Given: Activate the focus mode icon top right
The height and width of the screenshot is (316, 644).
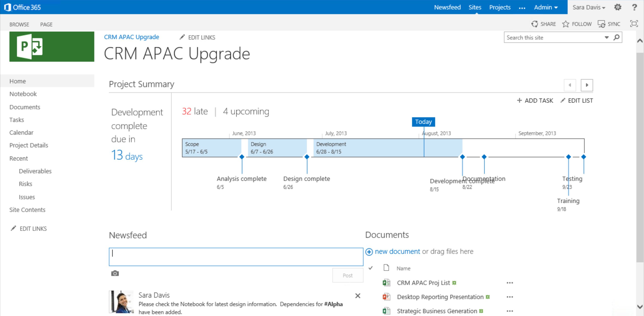Looking at the screenshot, I should 635,24.
